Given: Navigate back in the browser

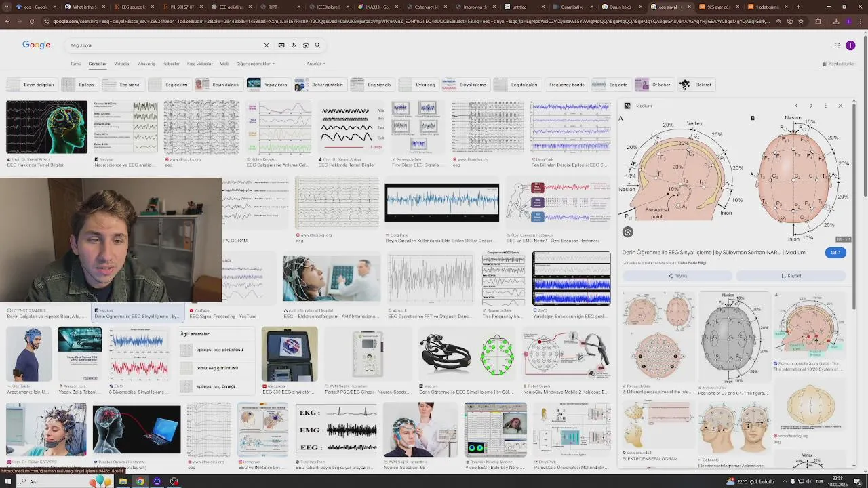Looking at the screenshot, I should point(7,21).
